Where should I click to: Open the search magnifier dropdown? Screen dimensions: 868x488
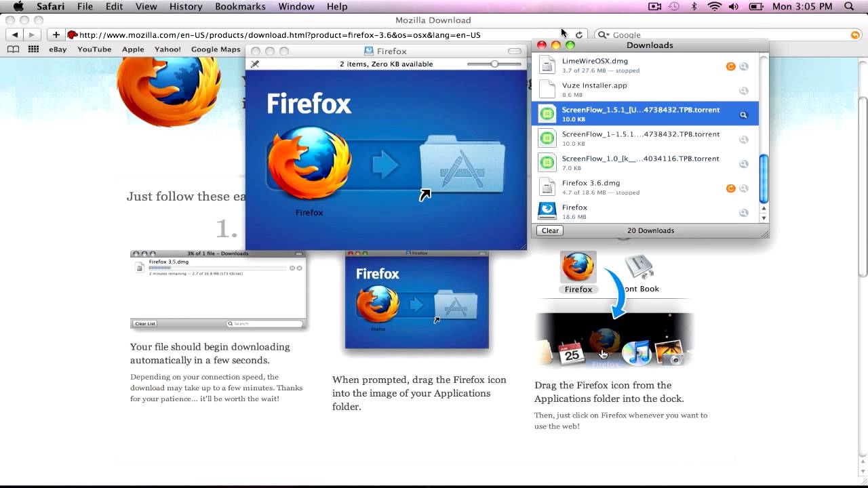[x=603, y=35]
